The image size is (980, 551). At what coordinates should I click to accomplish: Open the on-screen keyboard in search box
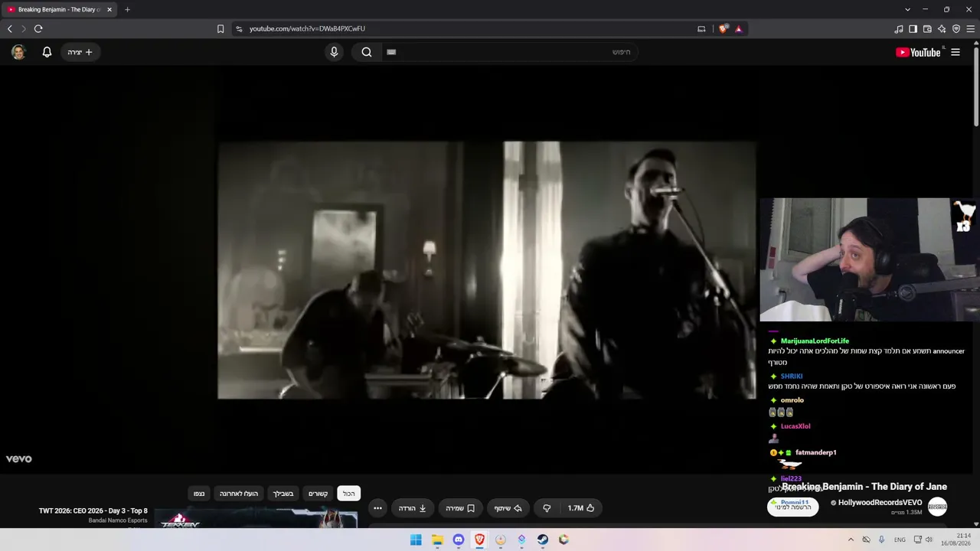tap(391, 52)
